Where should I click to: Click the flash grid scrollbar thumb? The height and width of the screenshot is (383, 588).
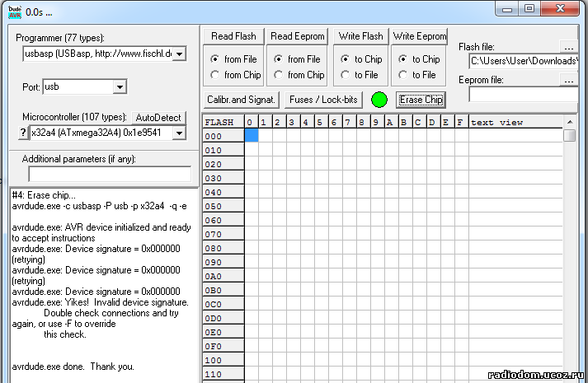pyautogui.click(x=570, y=135)
